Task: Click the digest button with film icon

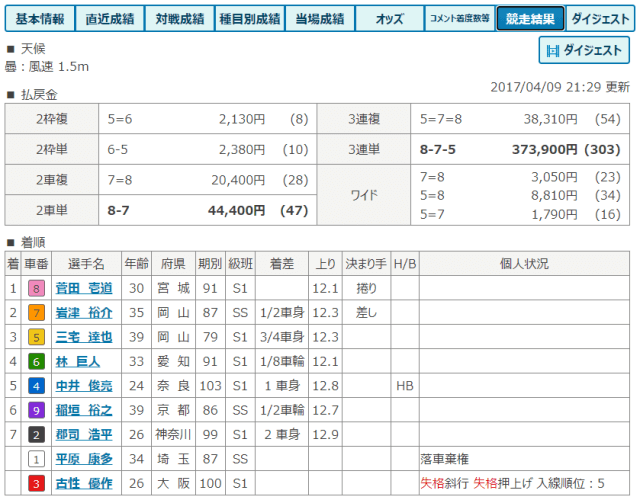Action: [584, 50]
